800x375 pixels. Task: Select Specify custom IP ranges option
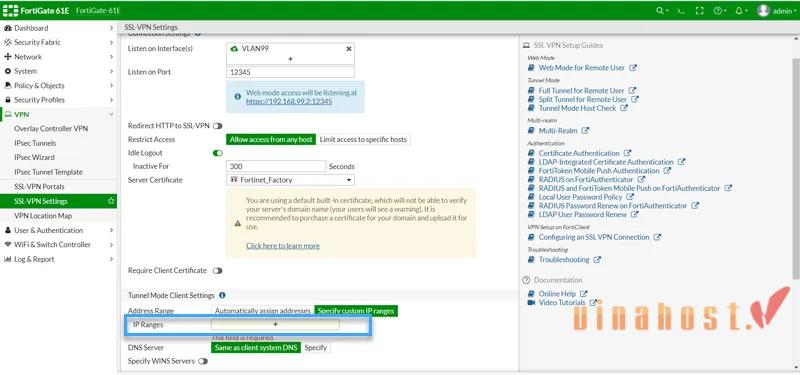coord(356,311)
